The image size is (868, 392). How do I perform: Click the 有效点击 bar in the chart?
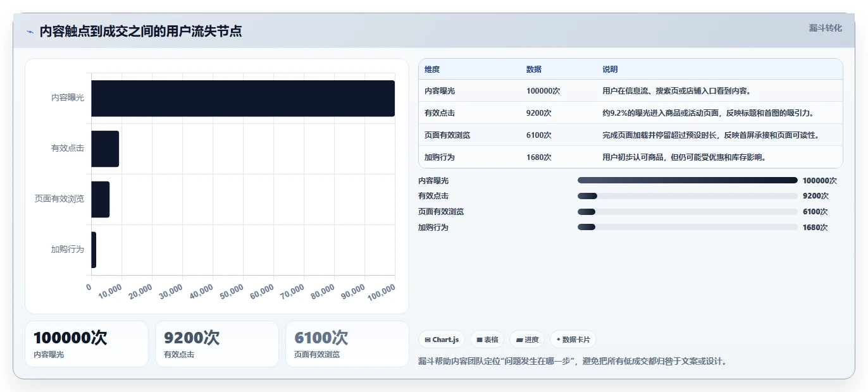coord(105,149)
